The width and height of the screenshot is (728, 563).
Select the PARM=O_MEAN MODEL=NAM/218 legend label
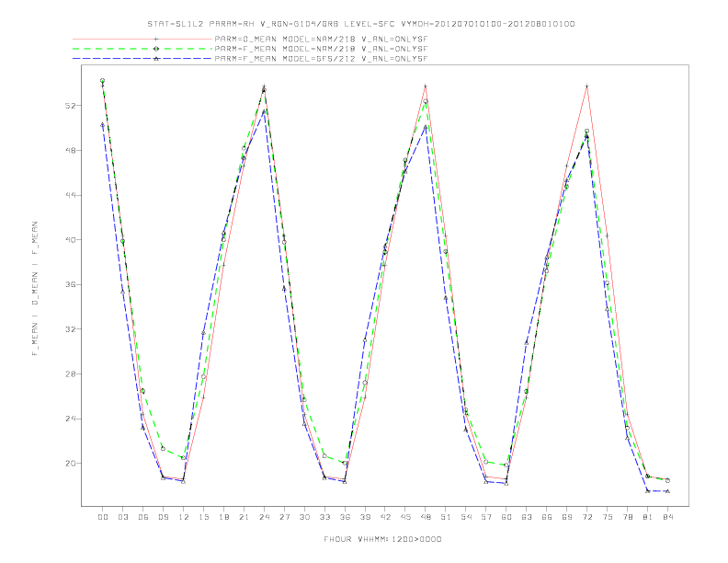[x=321, y=39]
